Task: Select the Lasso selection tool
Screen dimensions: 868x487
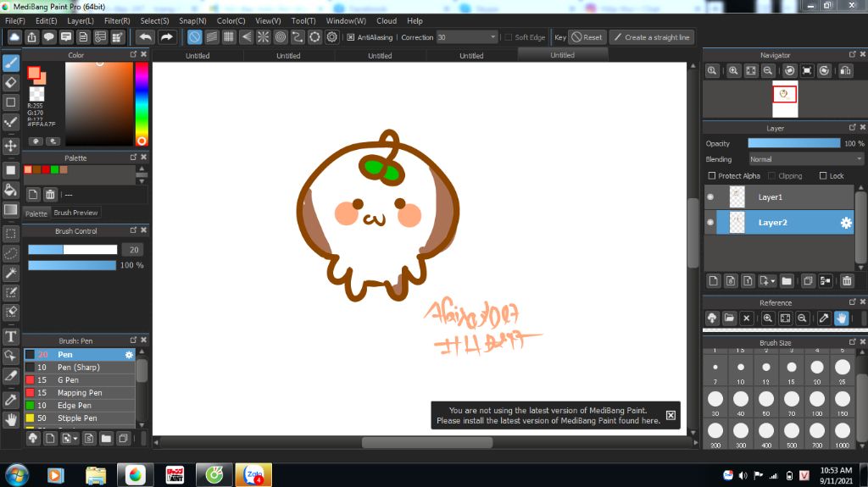Action: point(10,253)
